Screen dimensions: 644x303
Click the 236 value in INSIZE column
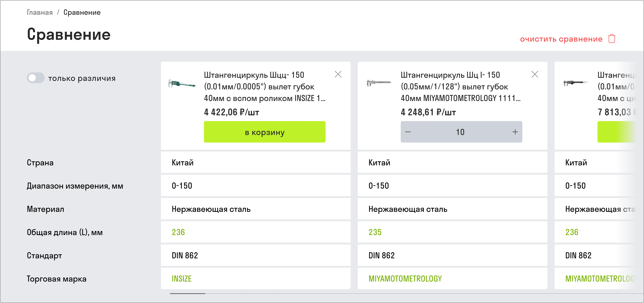pos(178,232)
